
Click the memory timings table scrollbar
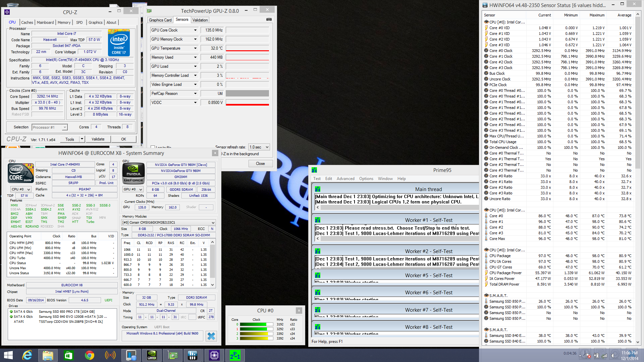(x=212, y=263)
